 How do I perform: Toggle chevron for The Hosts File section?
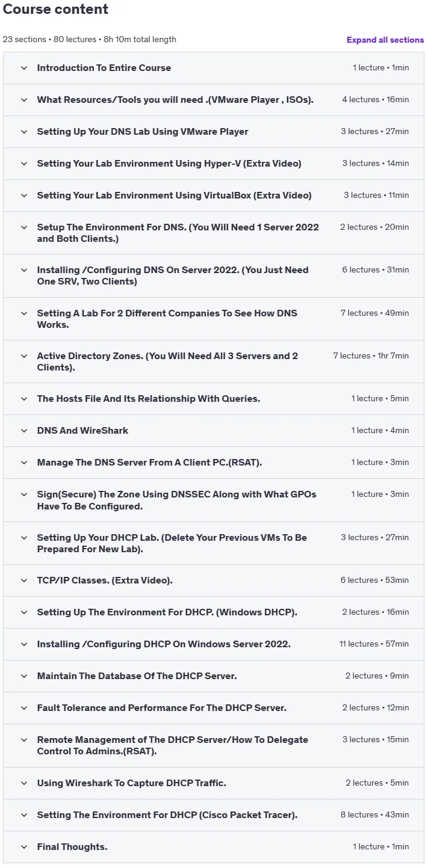click(x=24, y=399)
